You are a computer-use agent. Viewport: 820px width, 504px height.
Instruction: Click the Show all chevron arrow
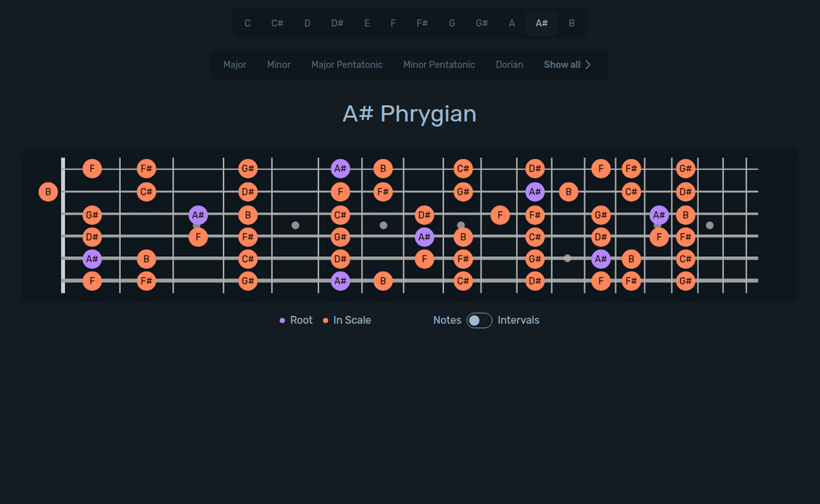coord(589,64)
